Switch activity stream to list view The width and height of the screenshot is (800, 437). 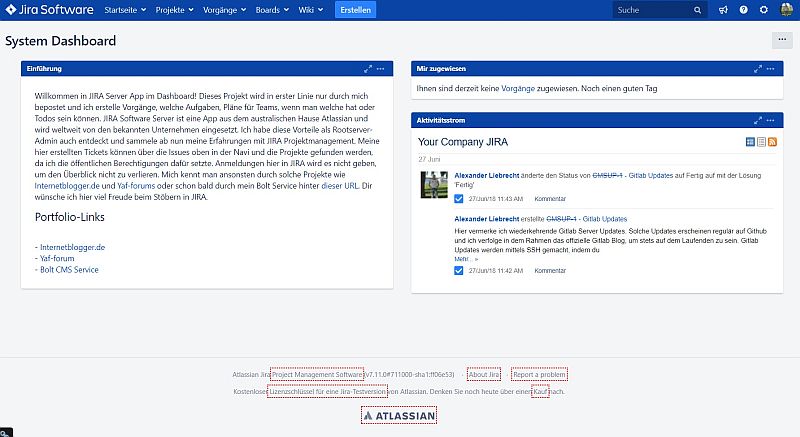[761, 142]
